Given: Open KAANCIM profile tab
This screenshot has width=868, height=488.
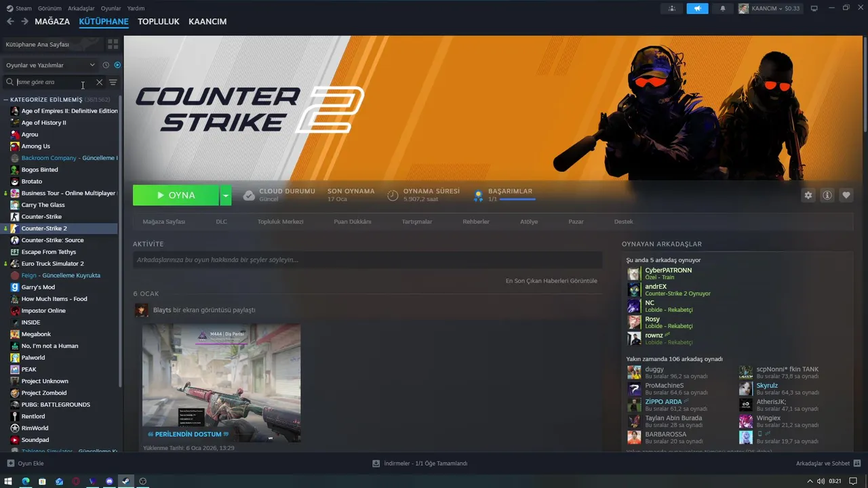Looking at the screenshot, I should click(208, 22).
